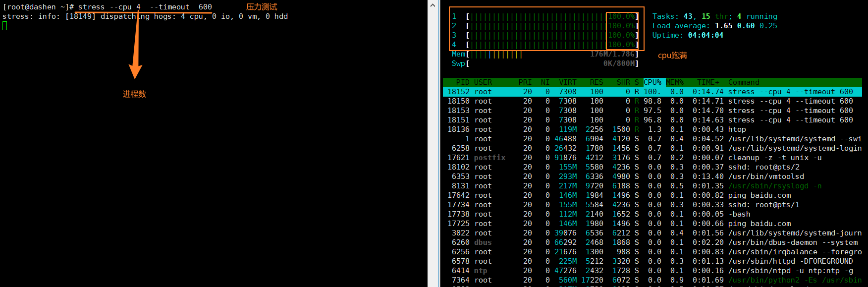Image resolution: width=868 pixels, height=287 pixels.
Task: Click the green terminal cursor
Action: tap(4, 26)
